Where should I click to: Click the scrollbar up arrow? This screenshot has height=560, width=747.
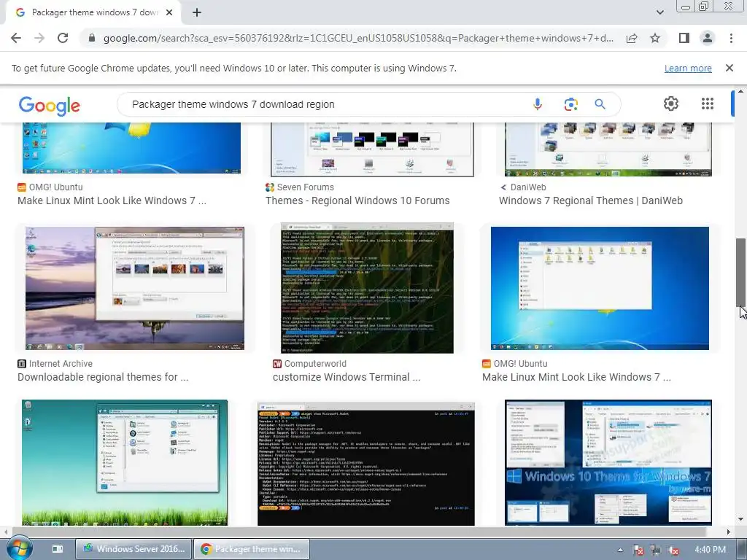[740, 91]
